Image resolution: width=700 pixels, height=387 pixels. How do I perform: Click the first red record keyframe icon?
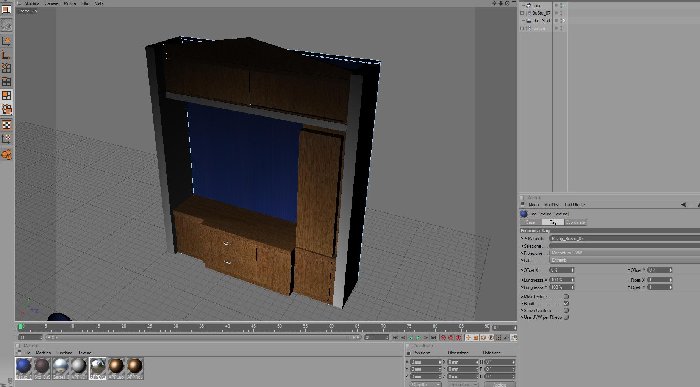pos(443,337)
